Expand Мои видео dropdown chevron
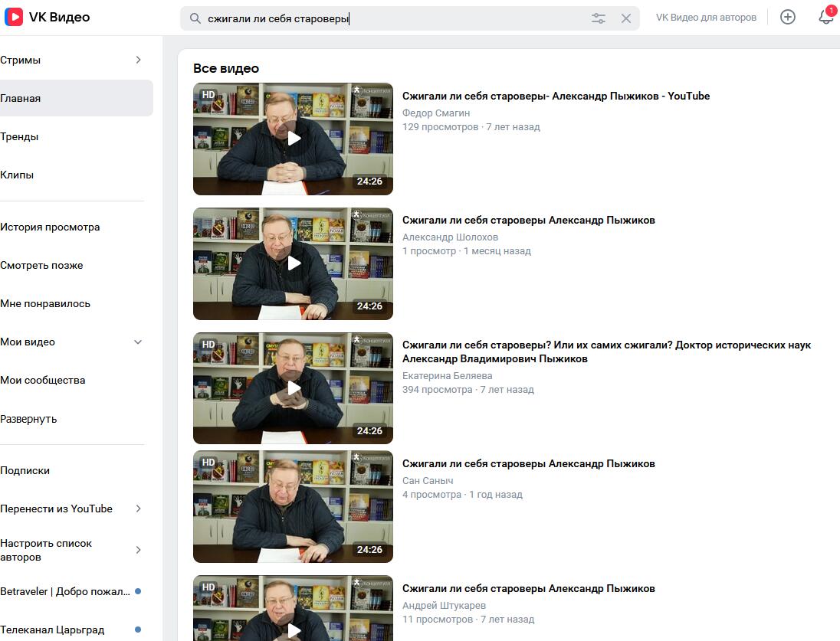 [x=138, y=342]
